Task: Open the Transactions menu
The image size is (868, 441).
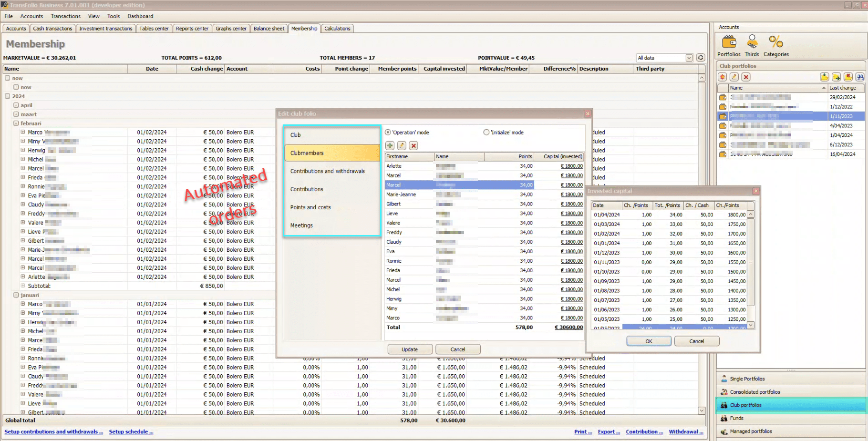Action: pyautogui.click(x=65, y=16)
